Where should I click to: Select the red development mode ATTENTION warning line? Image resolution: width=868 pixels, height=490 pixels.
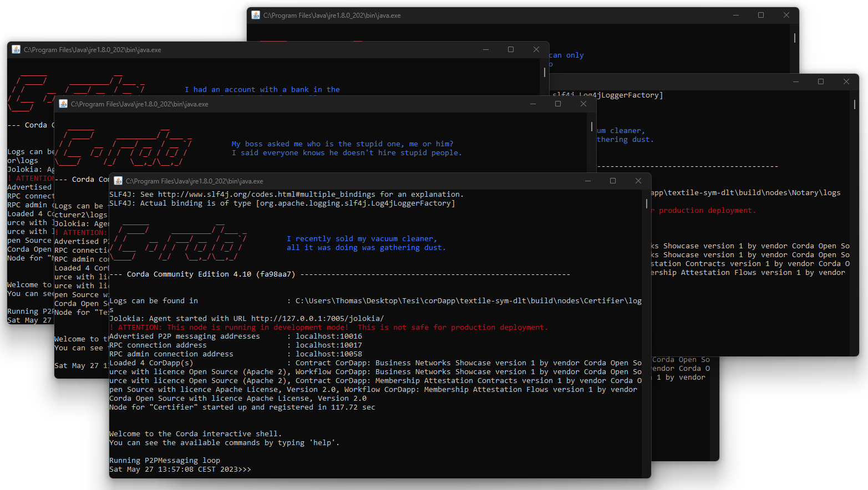[328, 327]
